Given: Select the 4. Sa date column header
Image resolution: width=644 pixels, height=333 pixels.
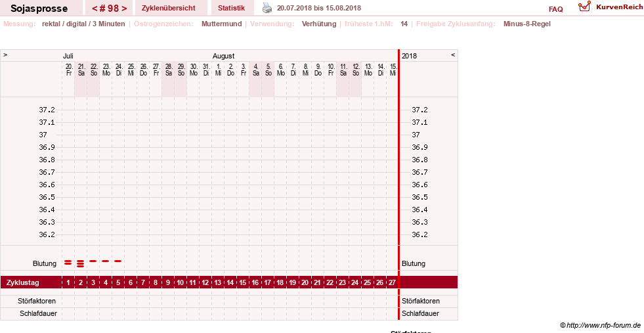Looking at the screenshot, I should pyautogui.click(x=255, y=70).
